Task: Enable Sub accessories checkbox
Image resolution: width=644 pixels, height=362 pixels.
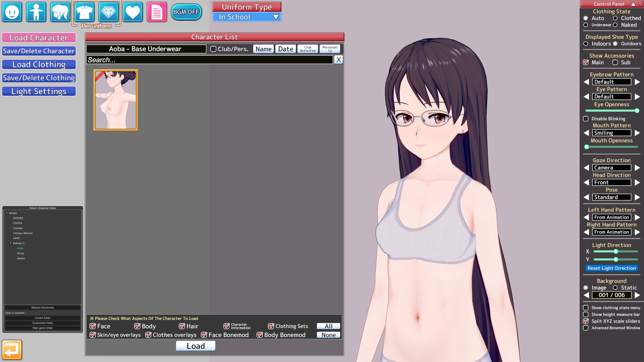Action: click(615, 63)
